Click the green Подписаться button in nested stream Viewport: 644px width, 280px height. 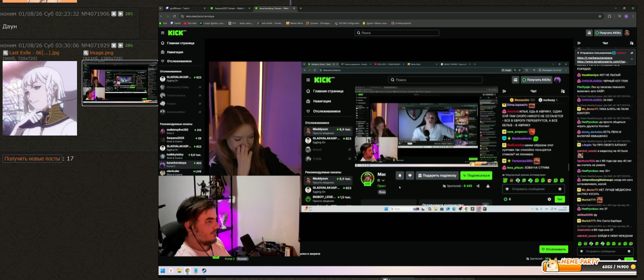[x=476, y=175]
